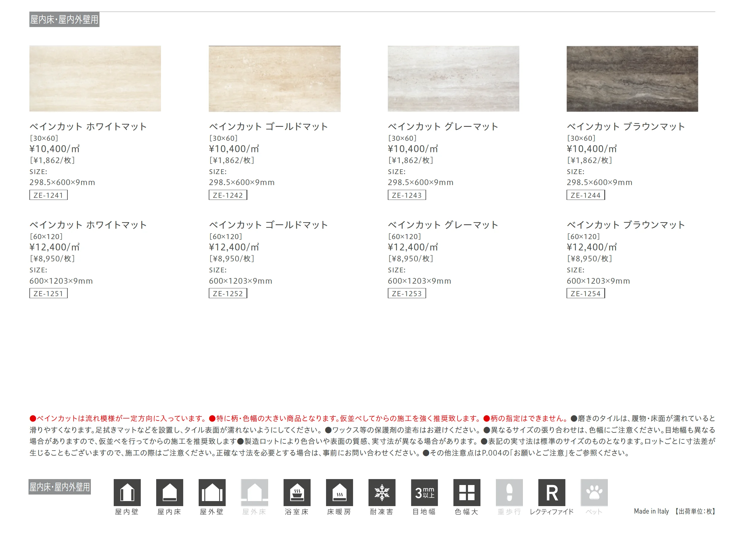Click product code ZE-1251
This screenshot has height=537, width=756.
click(x=48, y=293)
